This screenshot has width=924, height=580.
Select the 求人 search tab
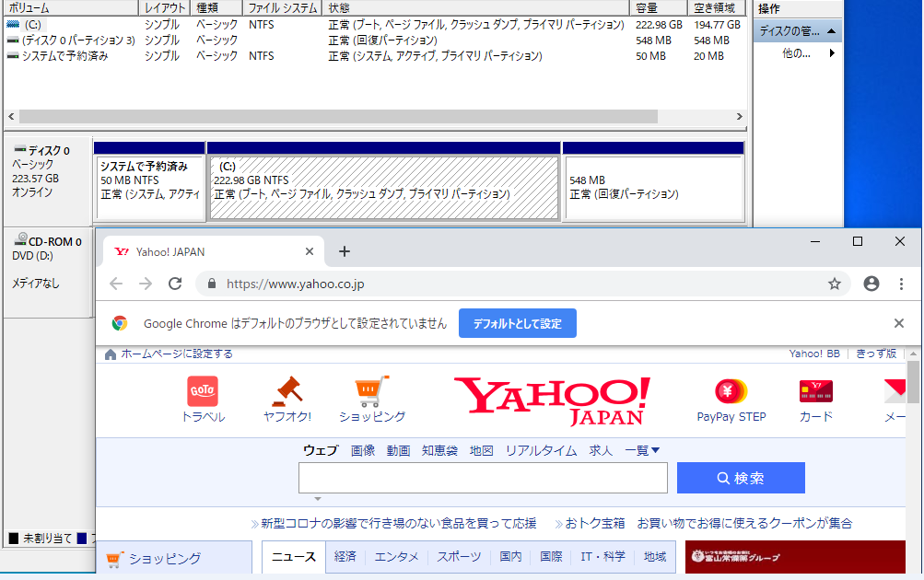click(x=601, y=450)
